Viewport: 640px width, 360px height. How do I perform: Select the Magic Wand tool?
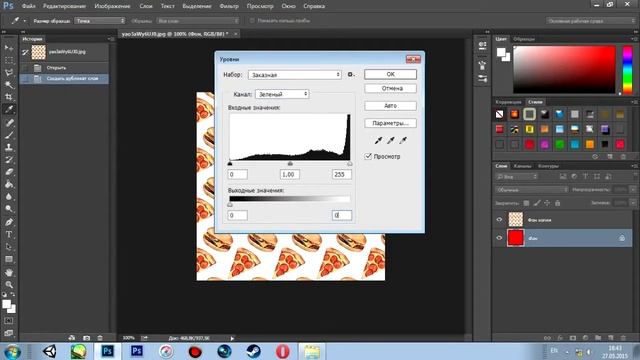9,85
